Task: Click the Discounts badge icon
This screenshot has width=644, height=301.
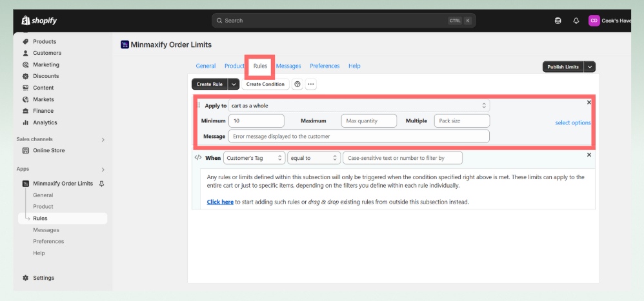Action: click(25, 76)
